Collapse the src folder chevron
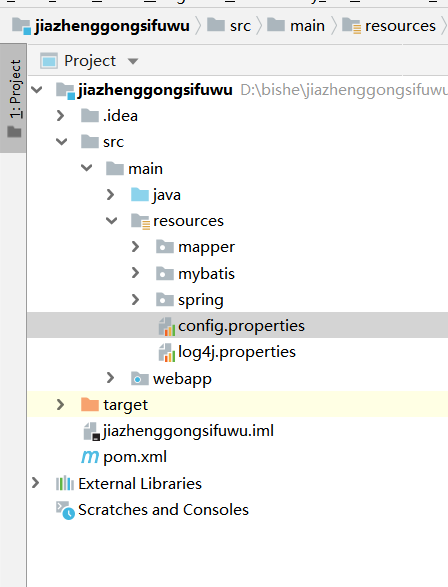The width and height of the screenshot is (448, 587). [x=61, y=142]
